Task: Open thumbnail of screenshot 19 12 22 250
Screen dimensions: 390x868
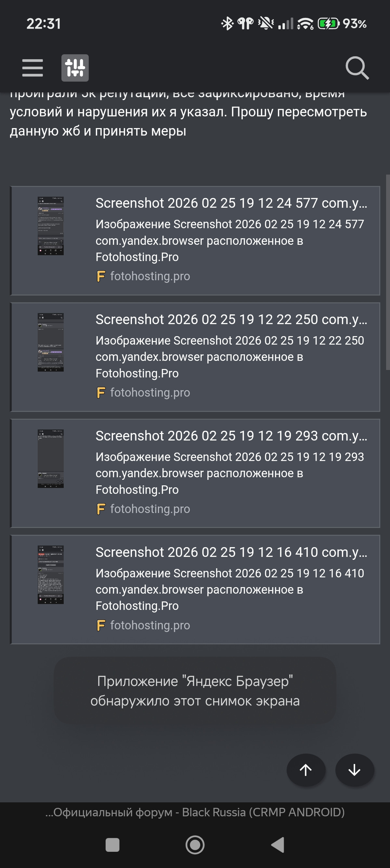Action: point(50,342)
